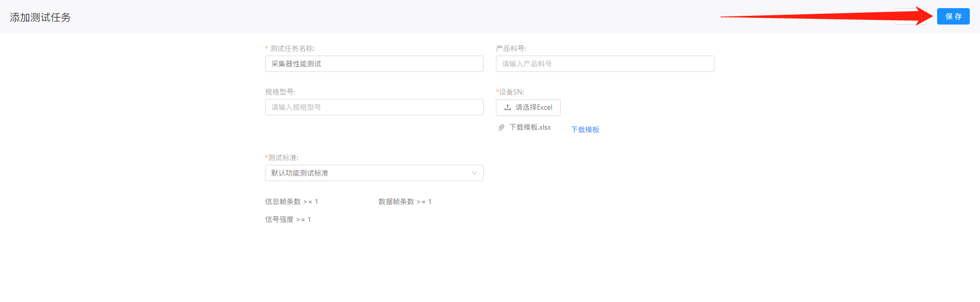This screenshot has height=302, width=980.
Task: Click the 测试标准 field label
Action: click(282, 158)
